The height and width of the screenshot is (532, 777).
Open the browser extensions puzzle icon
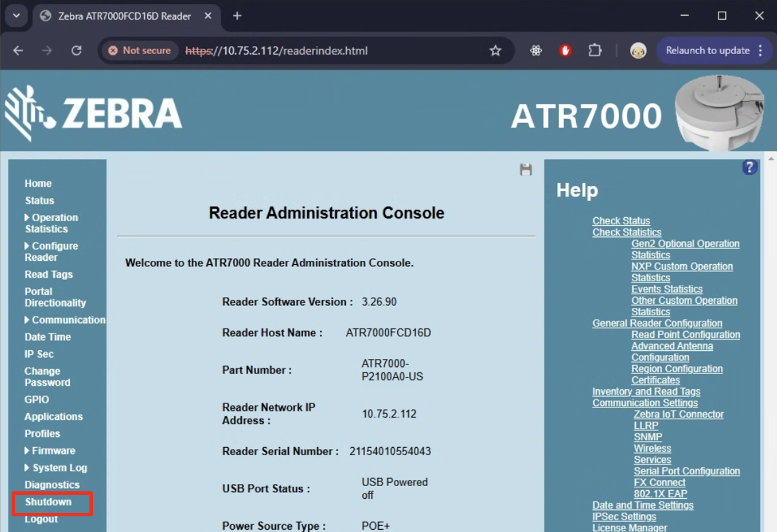click(x=595, y=51)
